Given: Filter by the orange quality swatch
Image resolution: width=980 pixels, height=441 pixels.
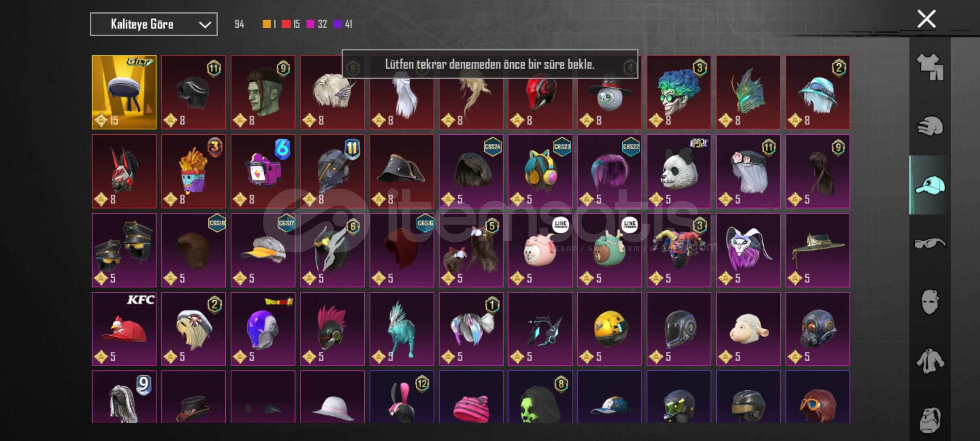Looking at the screenshot, I should pyautogui.click(x=267, y=24).
